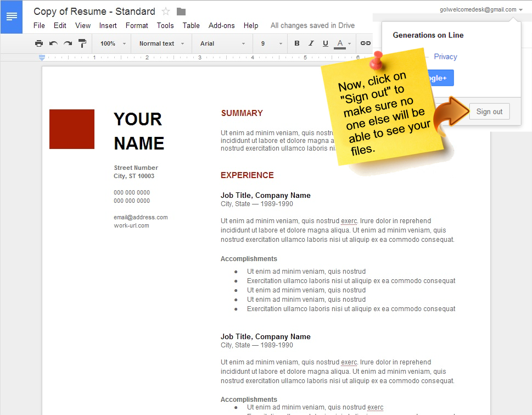Click the Google Docs home icon
Screen dimensions: 532x415
[12, 16]
